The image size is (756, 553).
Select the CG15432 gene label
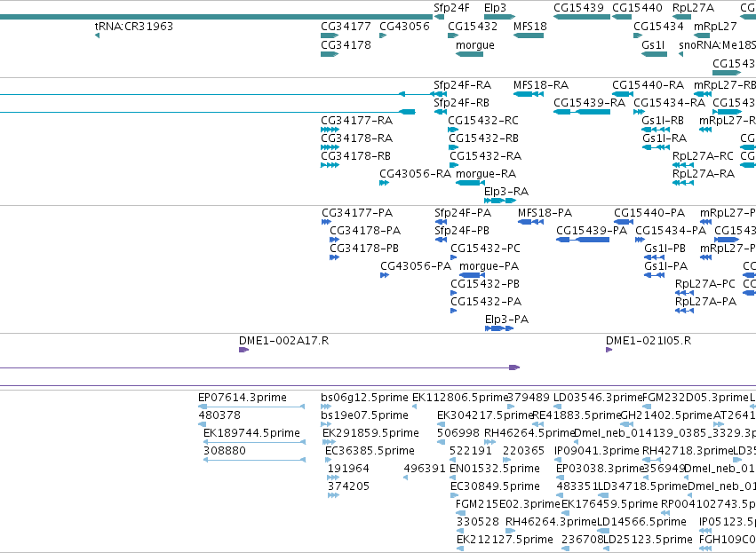473,27
